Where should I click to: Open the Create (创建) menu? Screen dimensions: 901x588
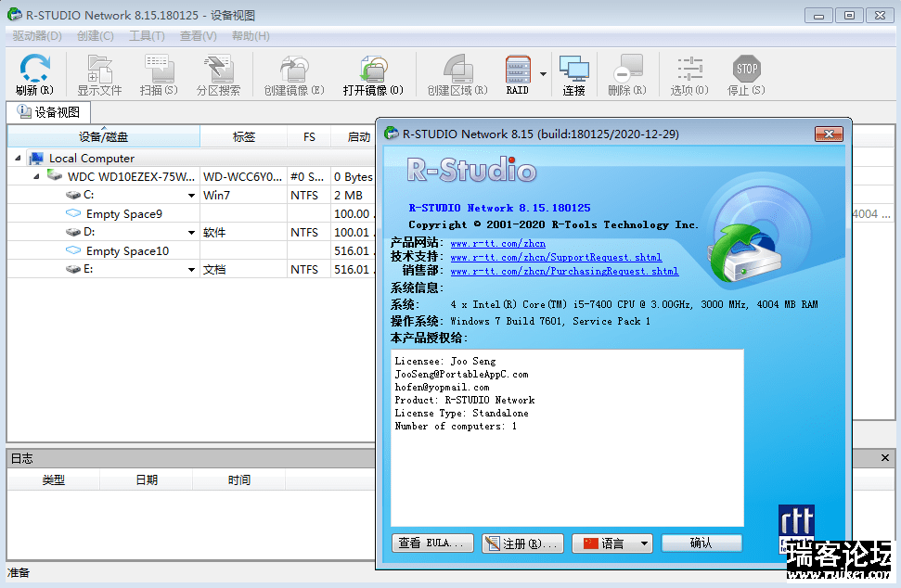click(x=95, y=35)
